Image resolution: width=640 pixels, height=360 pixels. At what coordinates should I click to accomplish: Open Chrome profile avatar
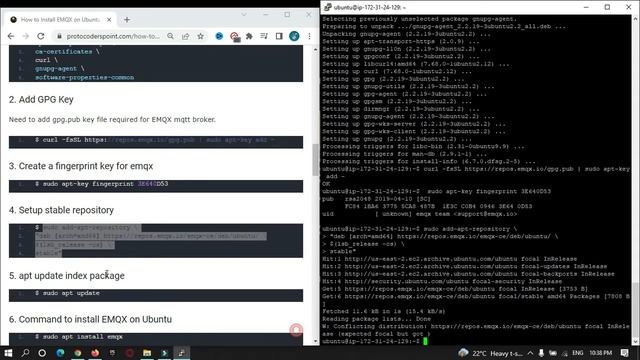pyautogui.click(x=294, y=36)
